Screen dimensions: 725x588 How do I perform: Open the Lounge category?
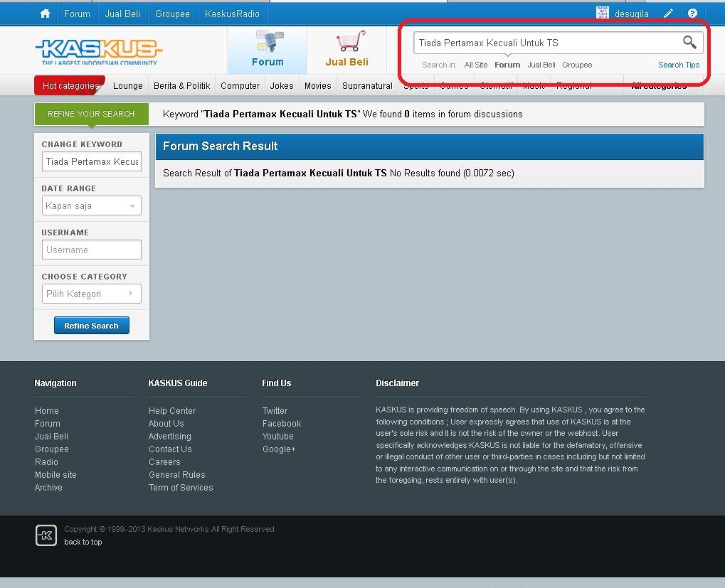(127, 86)
